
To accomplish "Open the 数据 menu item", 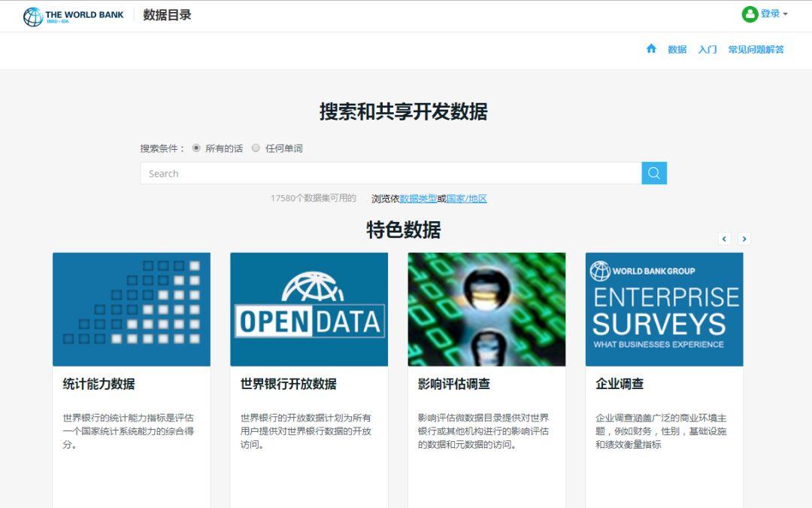I will tap(677, 49).
